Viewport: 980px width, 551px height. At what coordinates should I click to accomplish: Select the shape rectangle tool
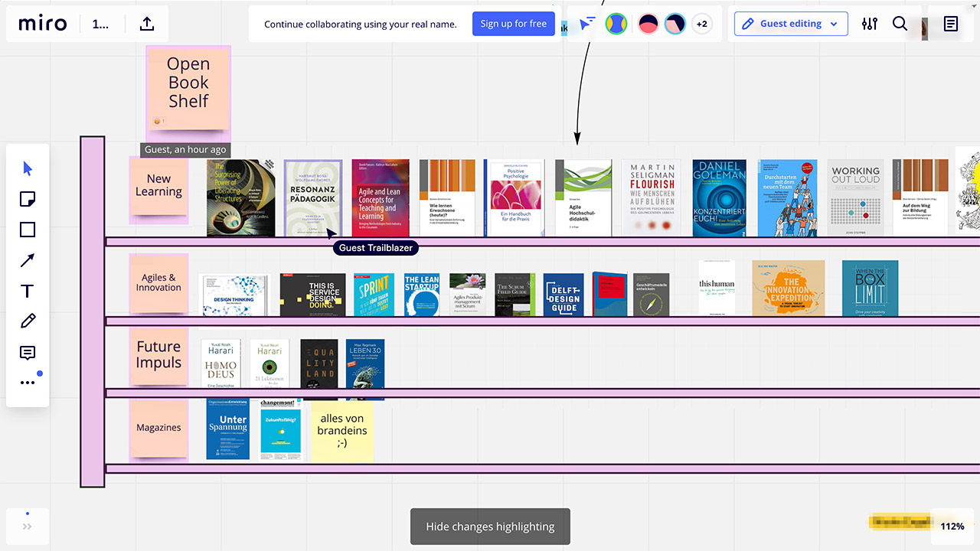(28, 230)
